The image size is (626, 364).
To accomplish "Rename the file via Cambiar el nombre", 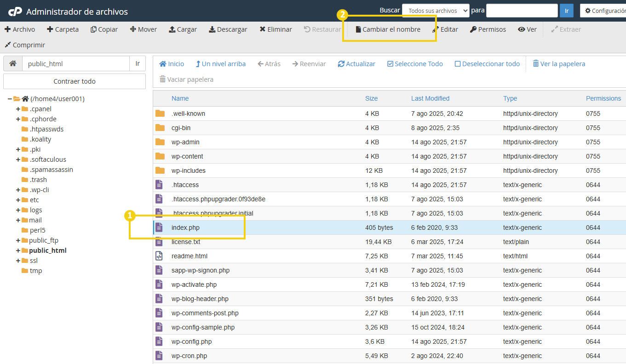I will click(389, 29).
